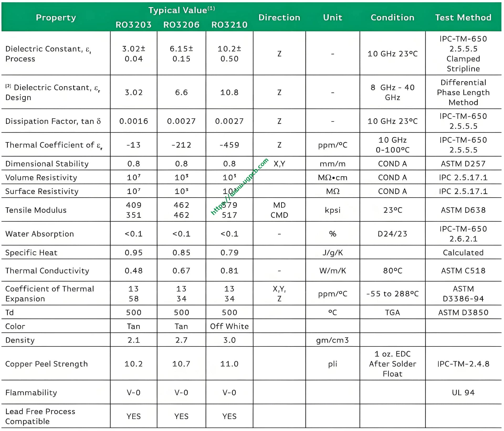Select the -459 thermal coefficient value

(x=229, y=145)
